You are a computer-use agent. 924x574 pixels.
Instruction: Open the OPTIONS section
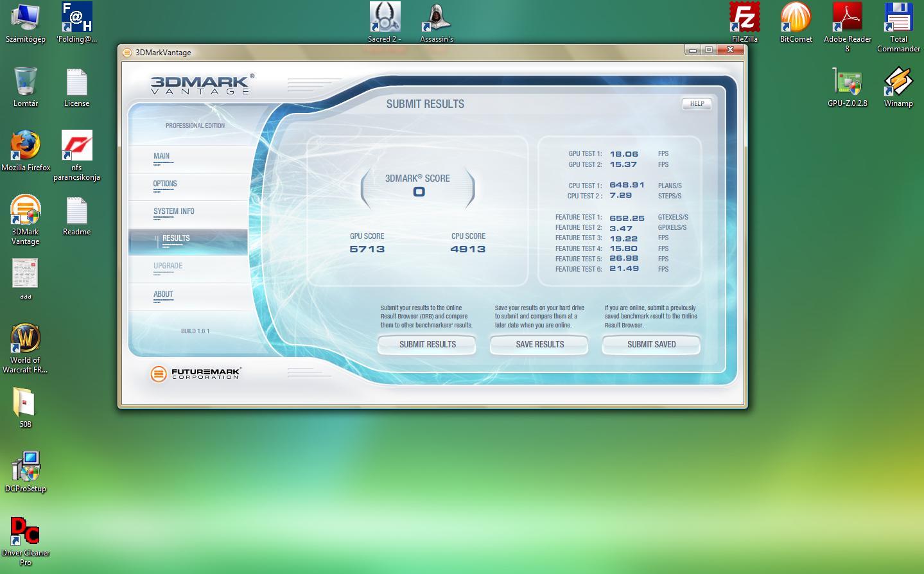point(165,184)
